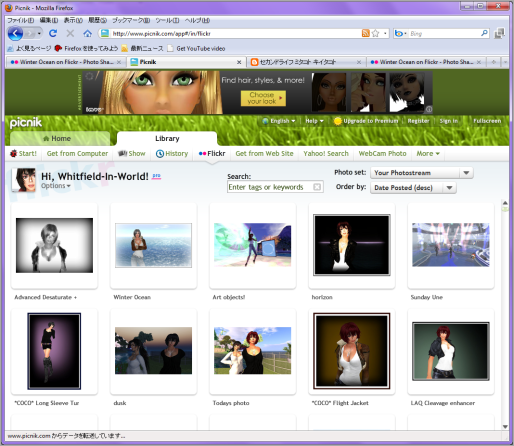514x446 pixels.
Task: Enter Fullscreen mode
Action: (x=487, y=121)
